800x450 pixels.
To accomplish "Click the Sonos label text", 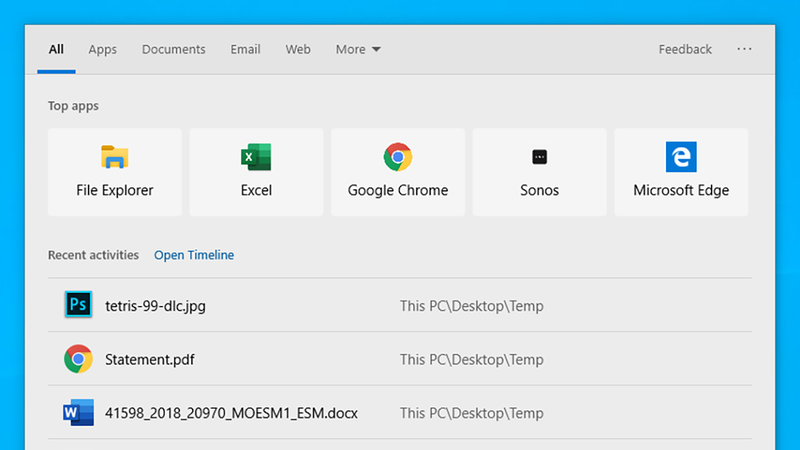I will (x=539, y=190).
